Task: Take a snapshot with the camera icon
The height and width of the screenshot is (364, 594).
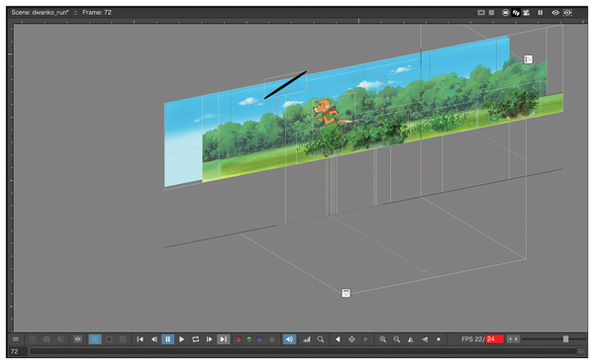Action: pyautogui.click(x=47, y=339)
